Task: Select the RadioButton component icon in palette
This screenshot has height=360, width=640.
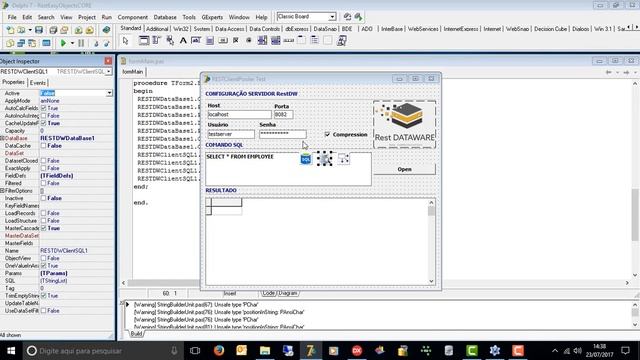Action: pyautogui.click(x=249, y=40)
